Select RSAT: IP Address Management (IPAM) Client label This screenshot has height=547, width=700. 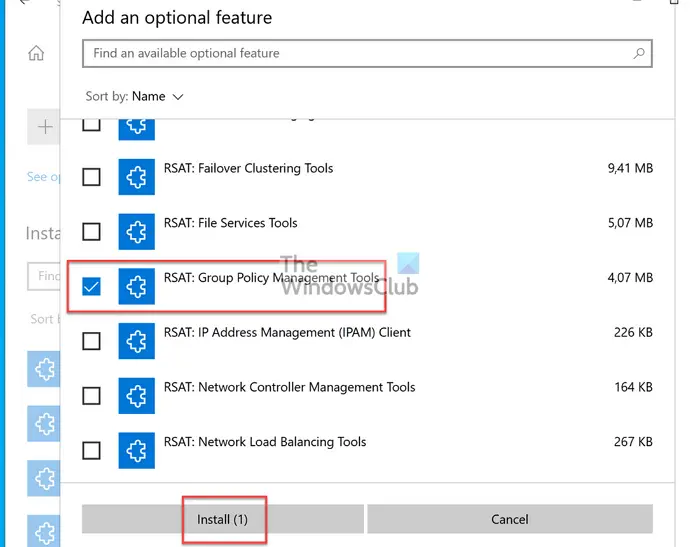click(287, 333)
